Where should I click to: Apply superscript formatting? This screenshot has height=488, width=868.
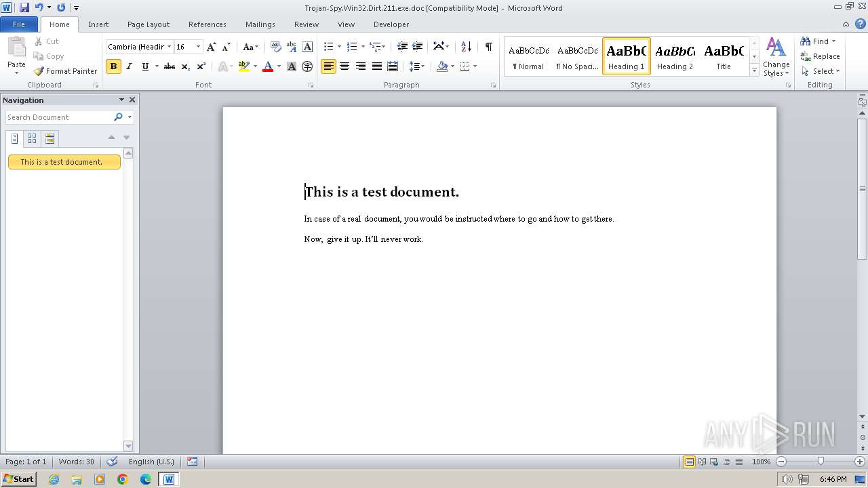[x=201, y=66]
